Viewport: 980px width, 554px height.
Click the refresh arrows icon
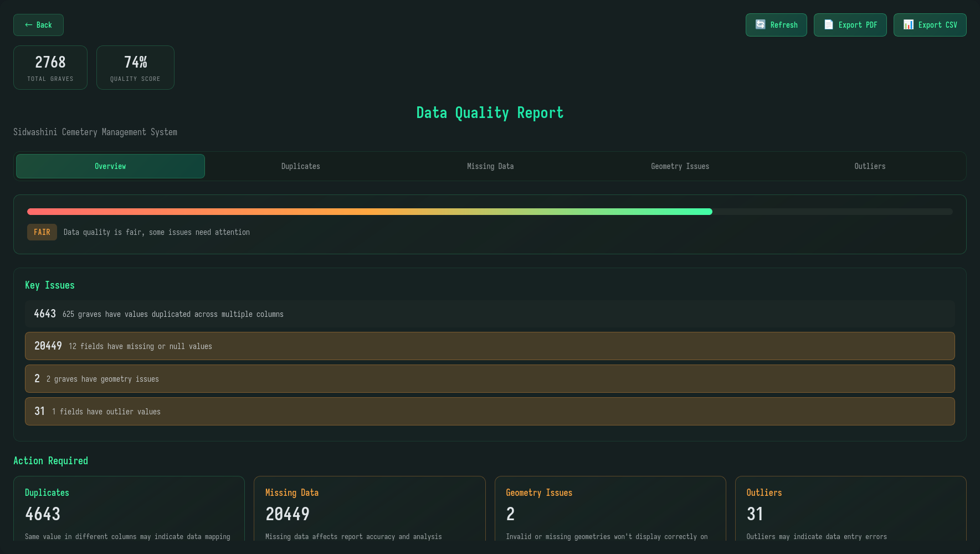point(760,24)
